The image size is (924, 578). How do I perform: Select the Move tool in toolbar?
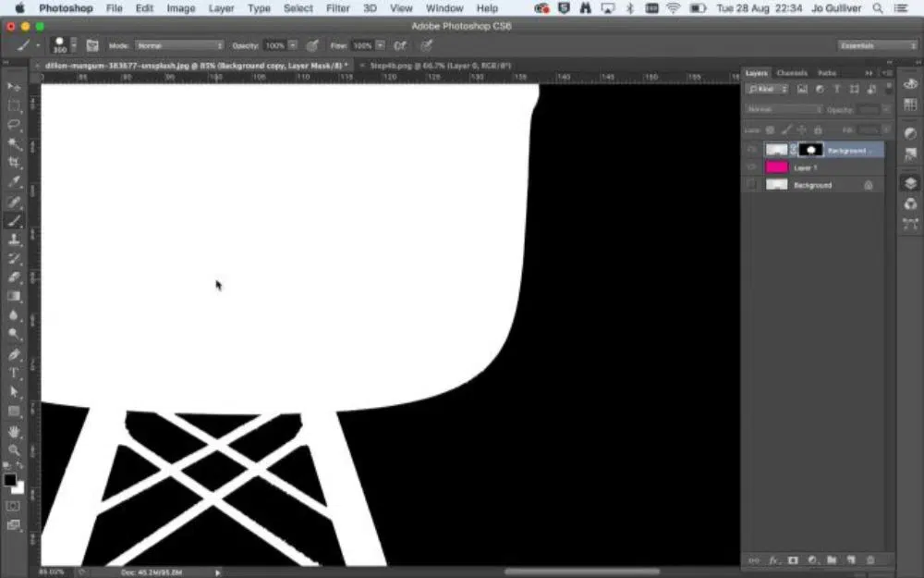point(14,86)
